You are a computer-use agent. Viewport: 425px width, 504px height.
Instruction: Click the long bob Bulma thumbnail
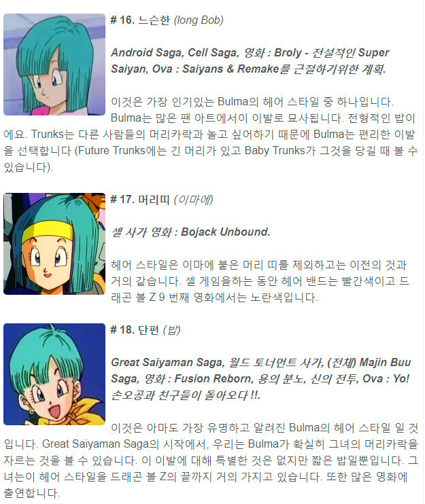(x=54, y=65)
